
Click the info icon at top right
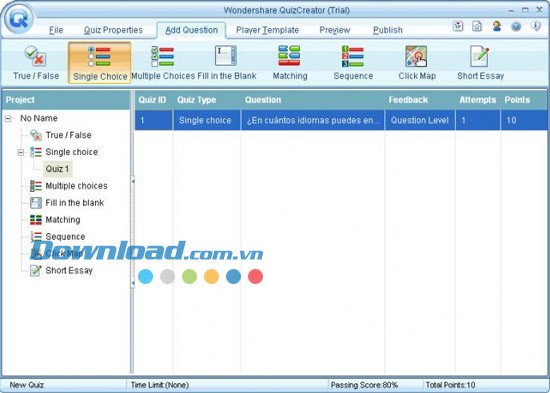(536, 26)
